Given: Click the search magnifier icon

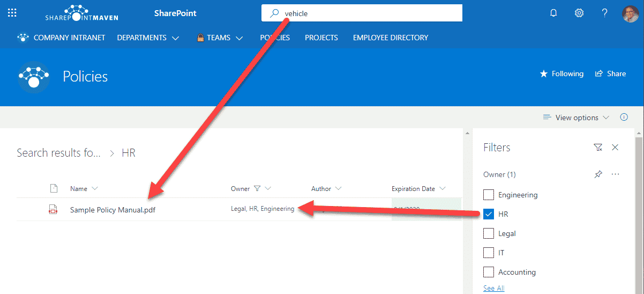Looking at the screenshot, I should pyautogui.click(x=274, y=13).
